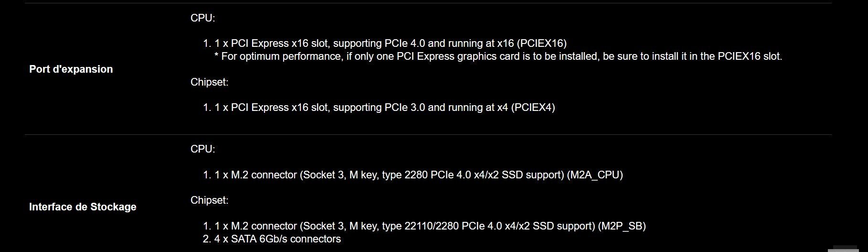Click "CPU:" label under Interface de Stockage
Viewport: 868px width, 252px height.
(203, 149)
